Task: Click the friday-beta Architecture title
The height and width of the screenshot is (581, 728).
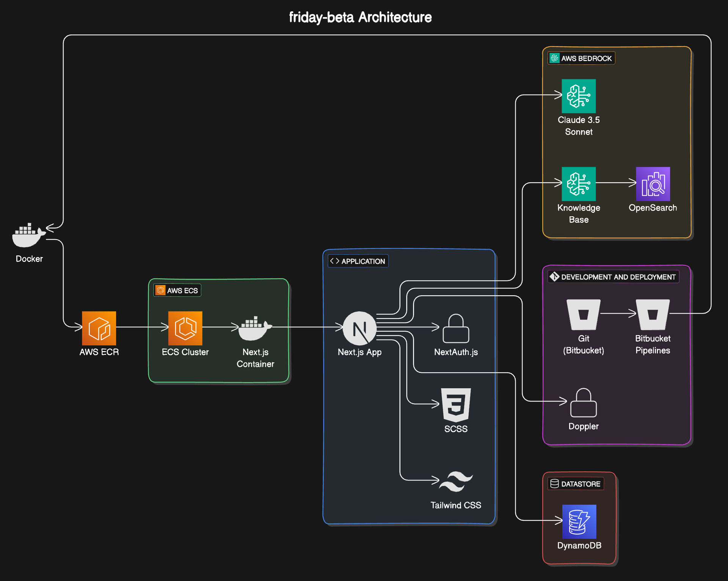Action: click(x=360, y=17)
